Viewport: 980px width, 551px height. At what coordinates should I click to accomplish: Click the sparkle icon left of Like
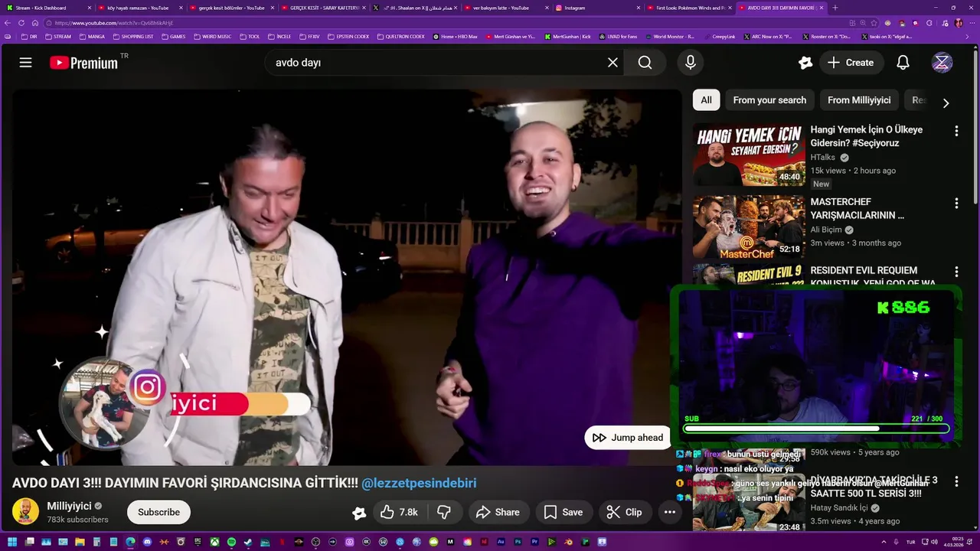coord(358,513)
